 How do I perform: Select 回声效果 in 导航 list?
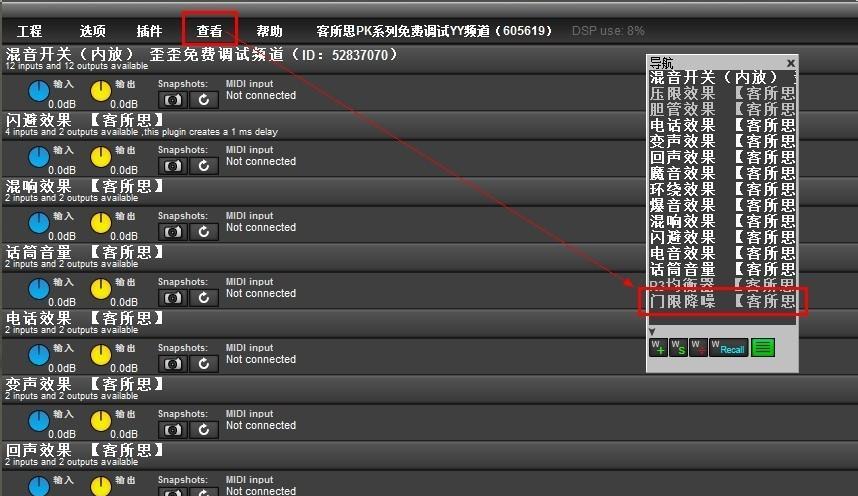722,157
